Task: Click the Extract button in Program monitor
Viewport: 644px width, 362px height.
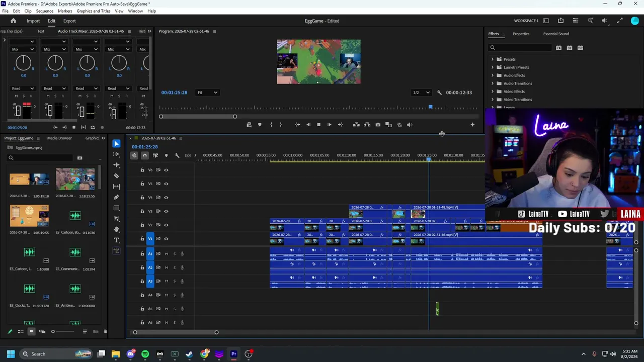Action: pos(367,125)
